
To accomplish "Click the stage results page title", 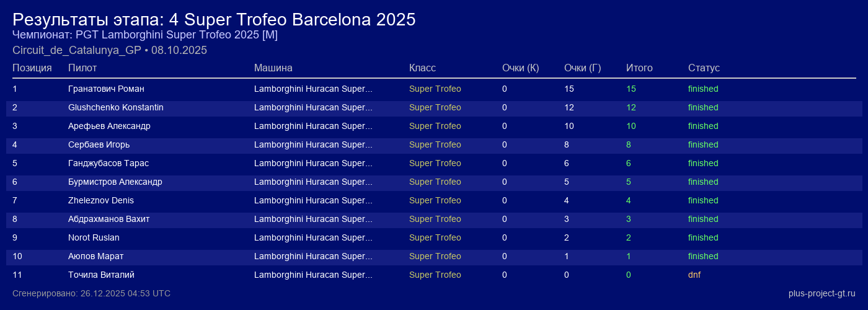I will 214,19.
